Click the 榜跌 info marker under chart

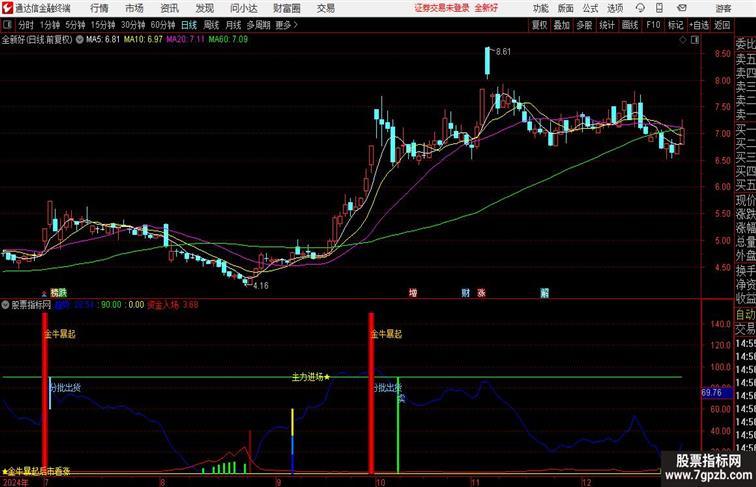point(58,293)
